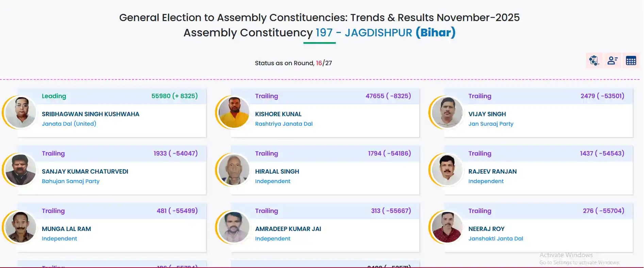Image resolution: width=644 pixels, height=268 pixels.
Task: Switch to table grid view icon
Action: (631, 60)
